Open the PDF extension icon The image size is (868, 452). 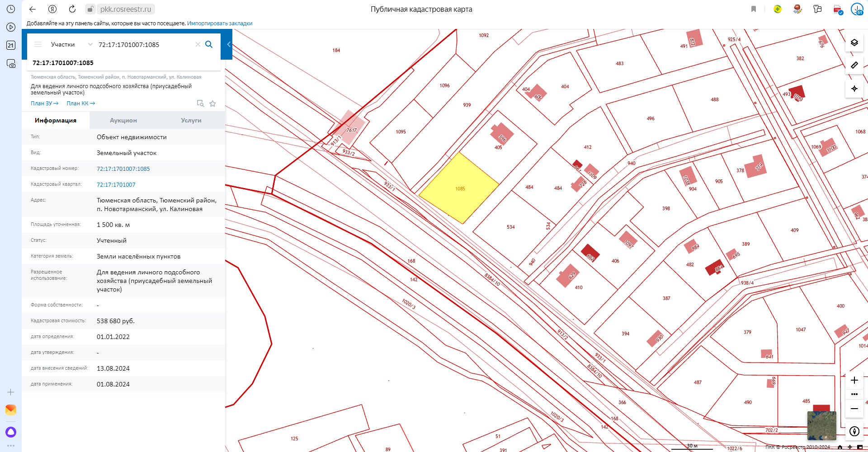[838, 9]
